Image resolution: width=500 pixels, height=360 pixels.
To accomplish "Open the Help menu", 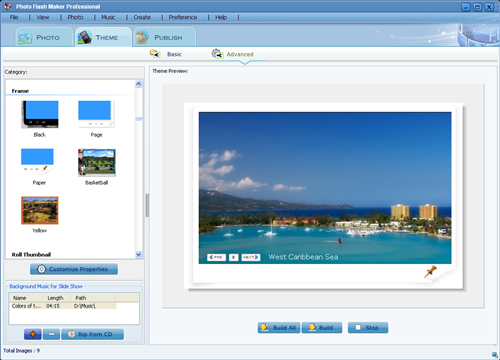I will (x=221, y=17).
